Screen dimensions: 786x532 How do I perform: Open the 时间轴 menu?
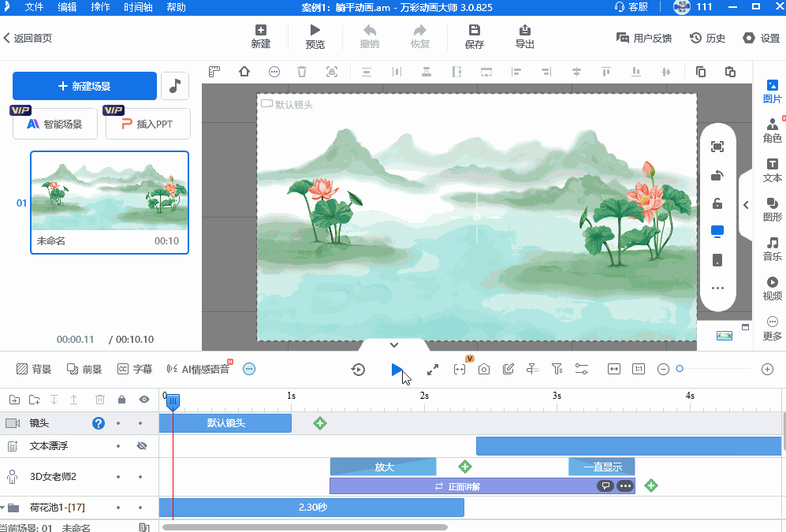(138, 7)
